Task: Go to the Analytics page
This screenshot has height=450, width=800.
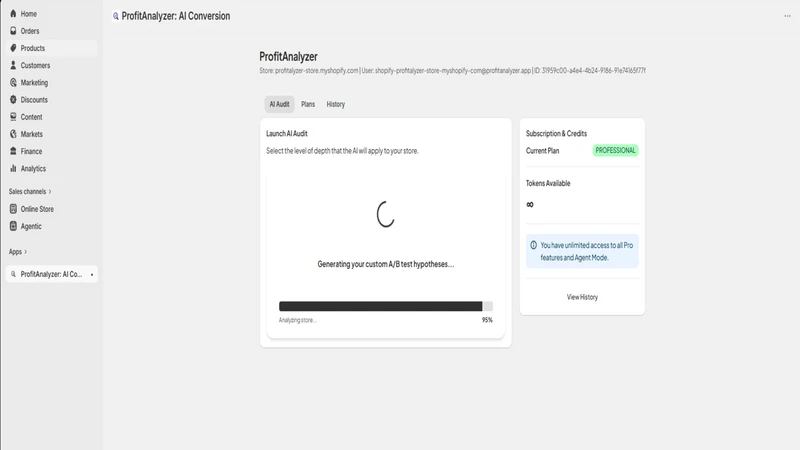Action: pos(51,168)
